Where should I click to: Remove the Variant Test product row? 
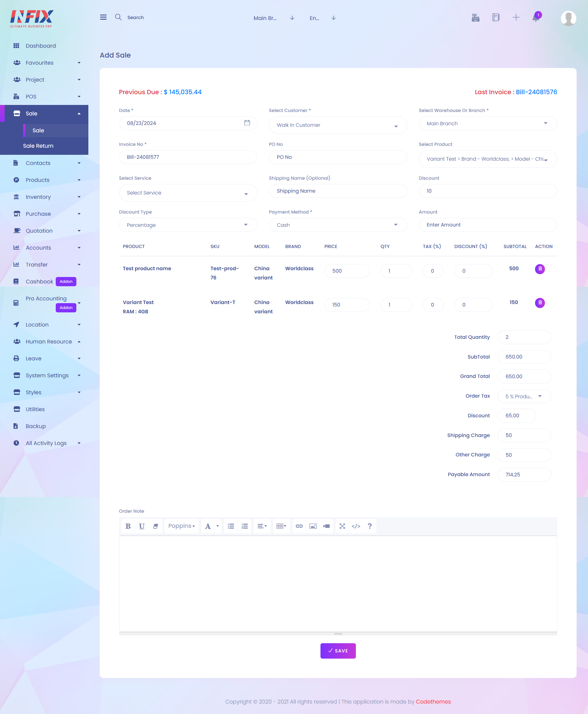(540, 303)
